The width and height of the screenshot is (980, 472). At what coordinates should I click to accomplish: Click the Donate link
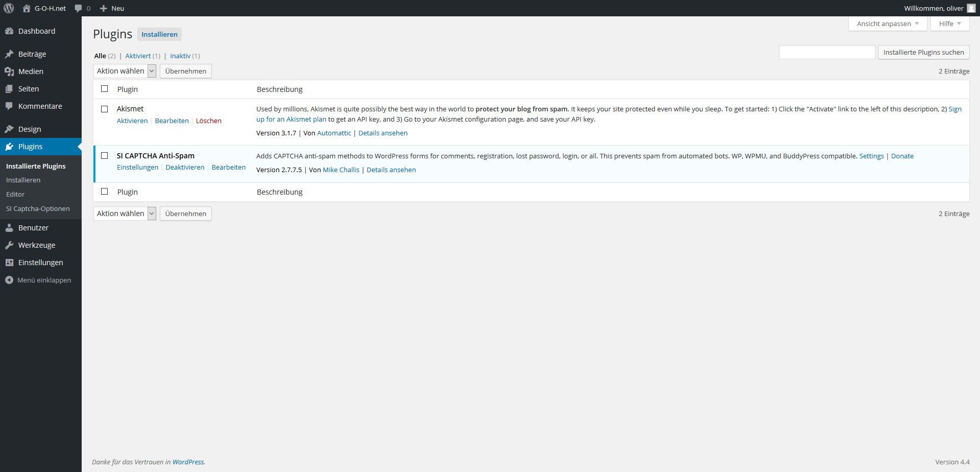[x=902, y=156]
